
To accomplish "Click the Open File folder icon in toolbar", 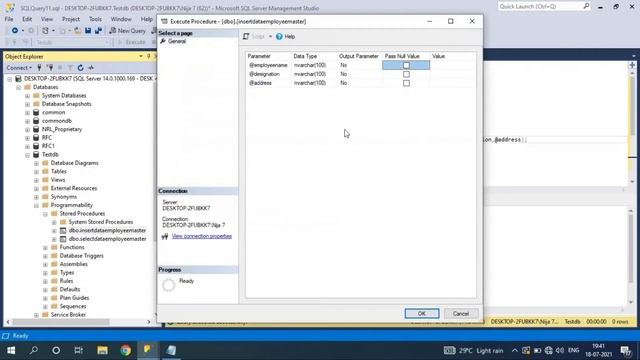I will pyautogui.click(x=78, y=31).
